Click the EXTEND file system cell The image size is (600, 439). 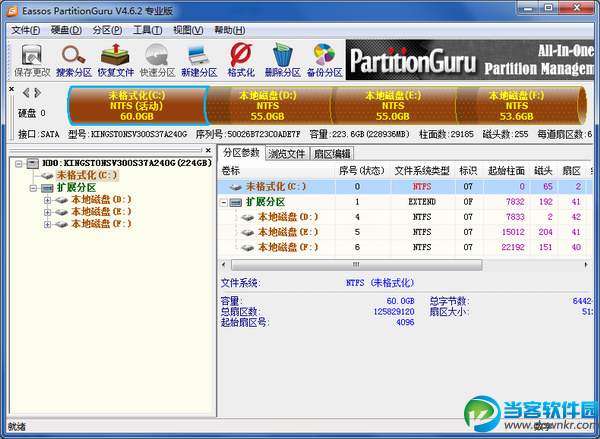point(422,202)
